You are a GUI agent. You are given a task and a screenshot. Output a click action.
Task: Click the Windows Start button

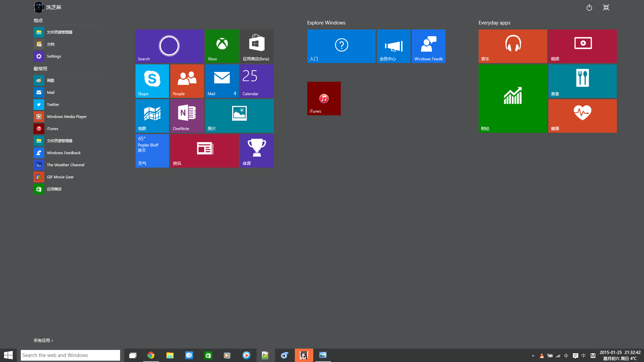click(8, 355)
